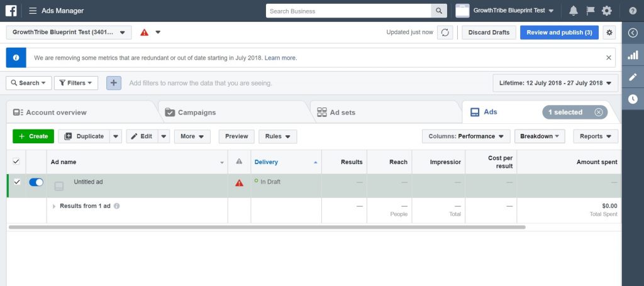Screen dimensions: 644x286
Task: Toggle the Untitled ad on/off switch
Action: [x=36, y=182]
